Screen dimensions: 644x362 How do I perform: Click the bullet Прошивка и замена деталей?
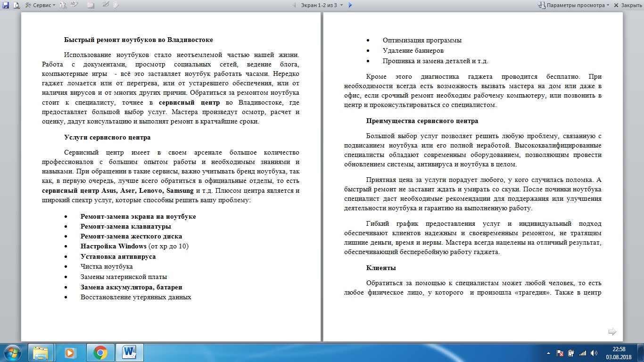(435, 61)
